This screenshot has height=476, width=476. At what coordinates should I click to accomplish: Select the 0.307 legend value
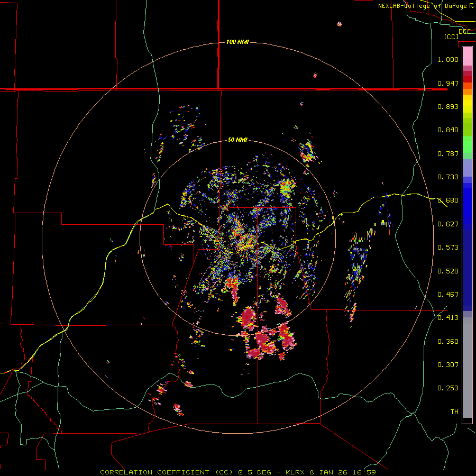click(448, 365)
